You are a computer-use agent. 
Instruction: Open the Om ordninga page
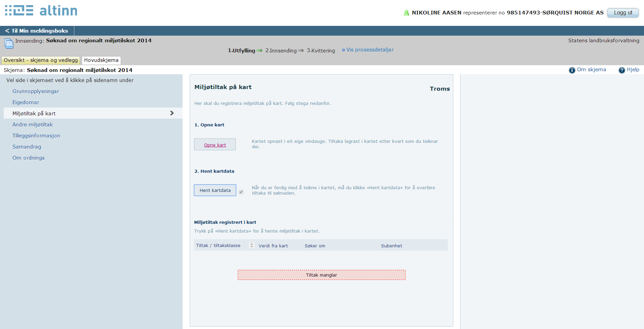[x=29, y=158]
